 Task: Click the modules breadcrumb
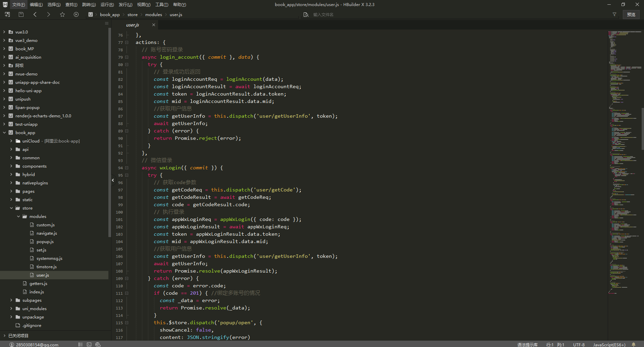point(154,15)
